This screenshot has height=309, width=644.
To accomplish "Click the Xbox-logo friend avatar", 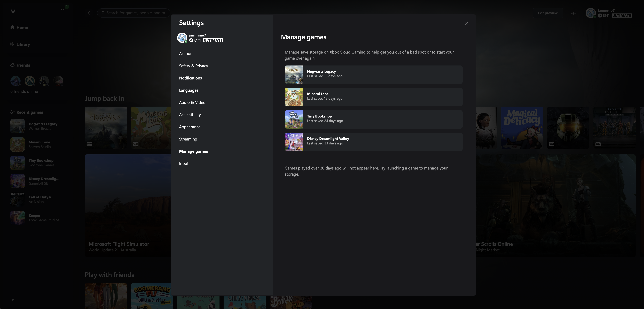I will pyautogui.click(x=30, y=81).
